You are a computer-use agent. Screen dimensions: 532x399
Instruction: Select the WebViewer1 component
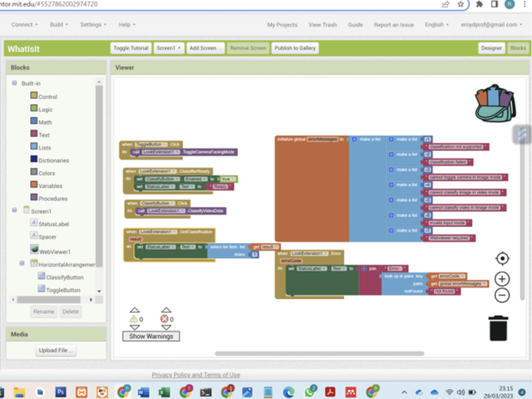55,252
